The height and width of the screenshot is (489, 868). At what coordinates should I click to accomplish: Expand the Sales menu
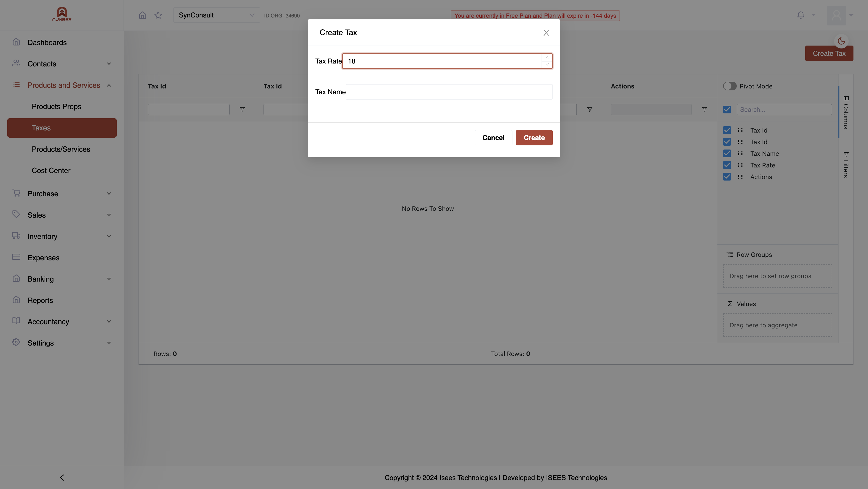62,215
